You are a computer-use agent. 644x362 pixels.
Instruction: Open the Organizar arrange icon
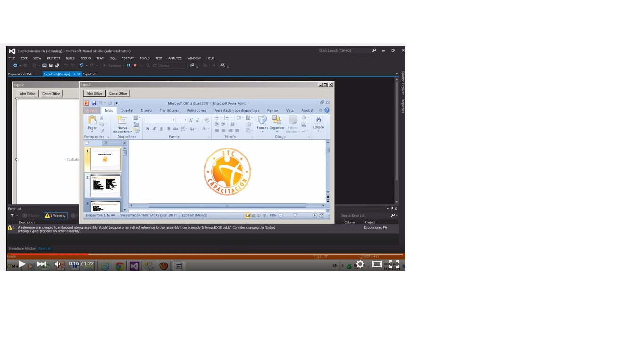point(277,120)
